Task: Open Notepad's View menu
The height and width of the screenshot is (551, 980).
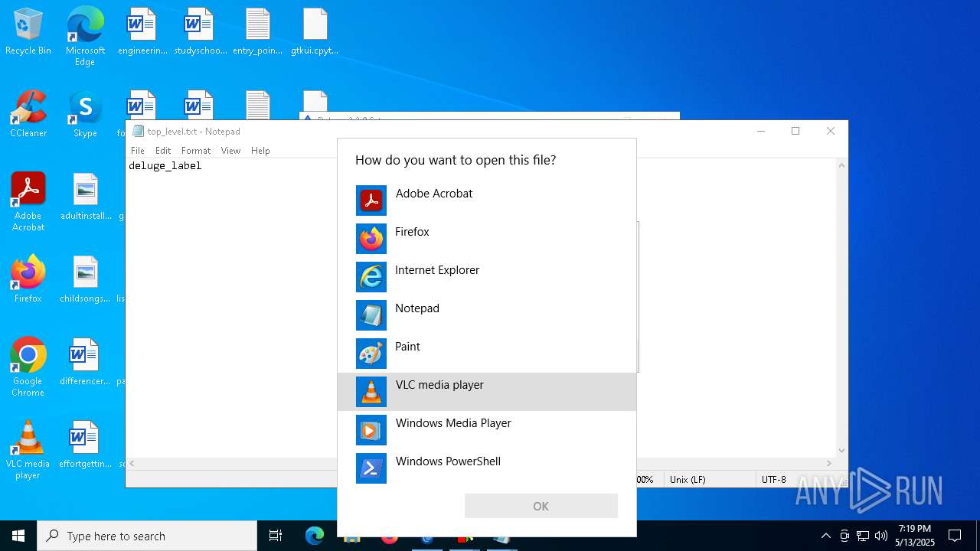Action: point(230,151)
